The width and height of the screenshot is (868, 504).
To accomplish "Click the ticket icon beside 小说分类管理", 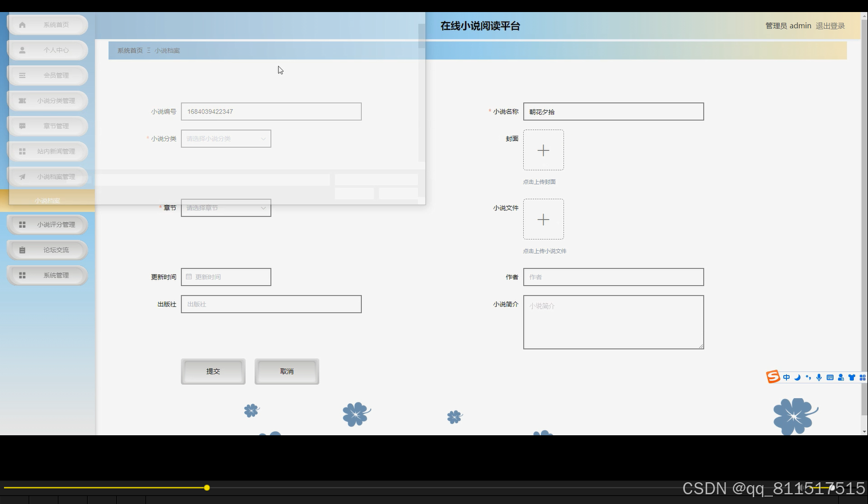I will coord(22,100).
